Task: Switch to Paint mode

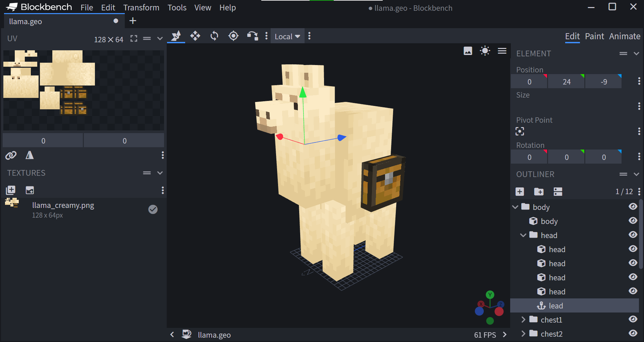Action: pos(594,36)
